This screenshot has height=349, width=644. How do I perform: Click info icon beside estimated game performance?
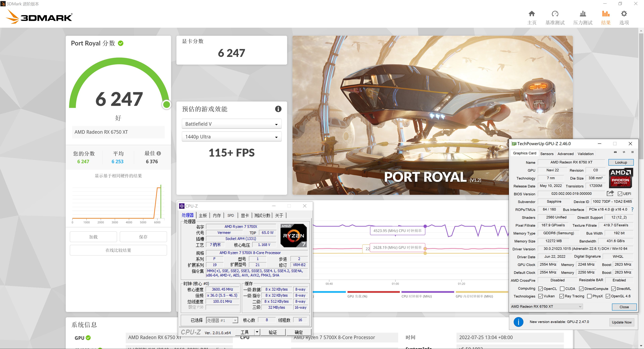click(x=278, y=109)
